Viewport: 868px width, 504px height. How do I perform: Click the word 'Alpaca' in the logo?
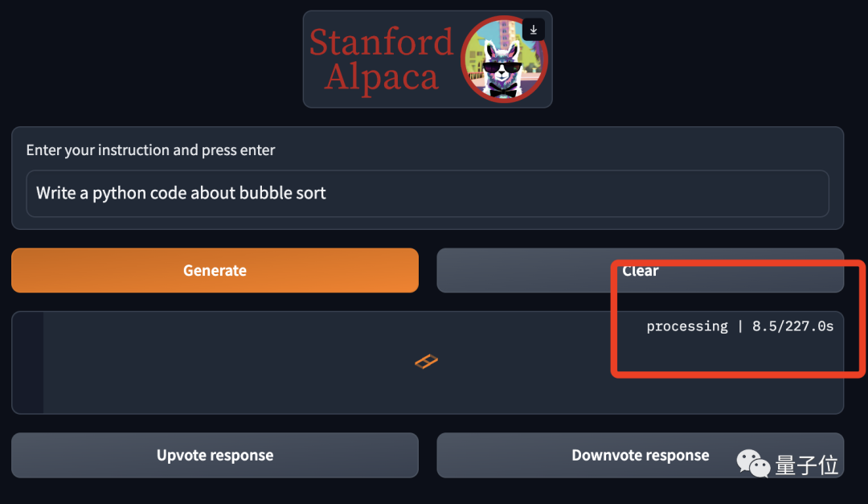pyautogui.click(x=381, y=78)
